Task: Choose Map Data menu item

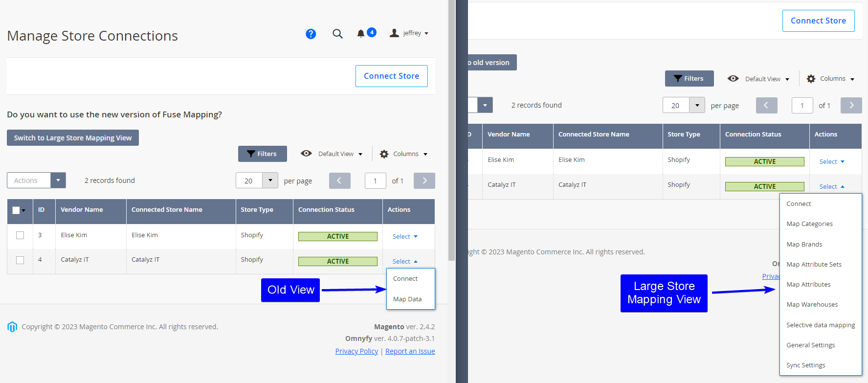Action: 410,299
